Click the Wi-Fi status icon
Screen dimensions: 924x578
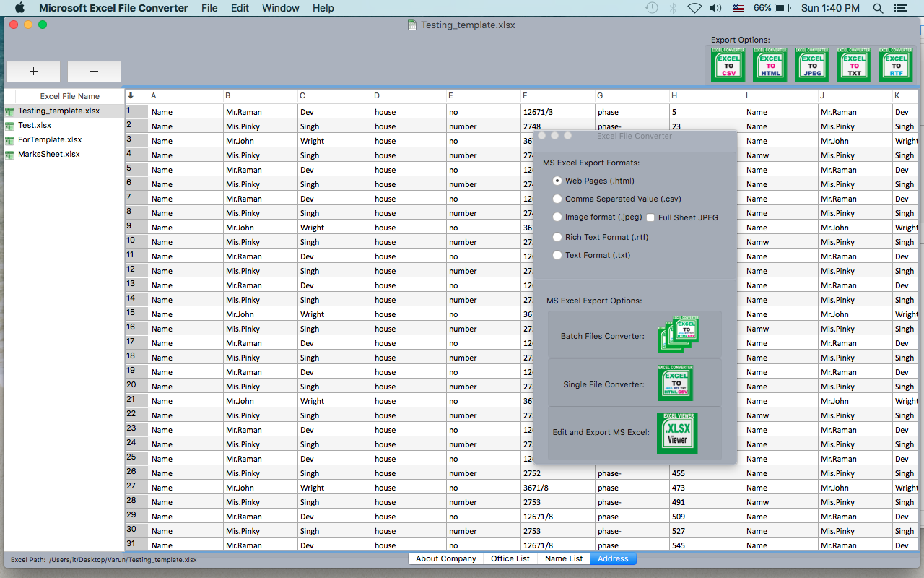click(x=694, y=8)
